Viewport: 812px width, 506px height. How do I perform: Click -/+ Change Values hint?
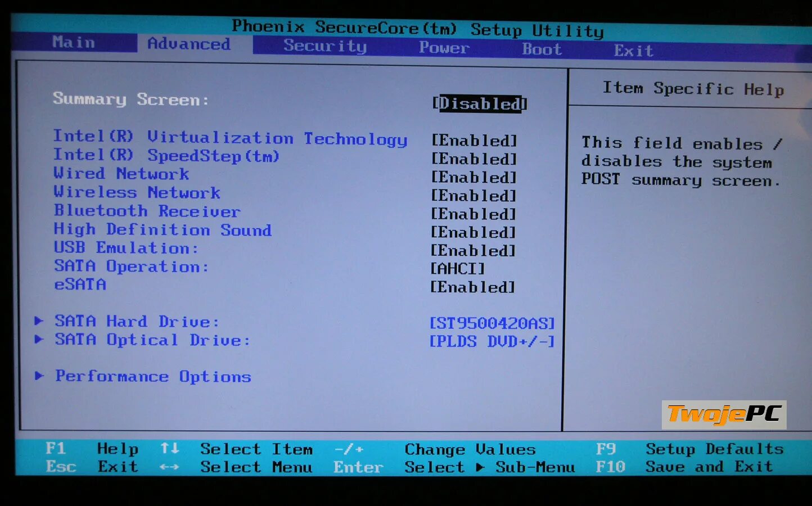(435, 450)
